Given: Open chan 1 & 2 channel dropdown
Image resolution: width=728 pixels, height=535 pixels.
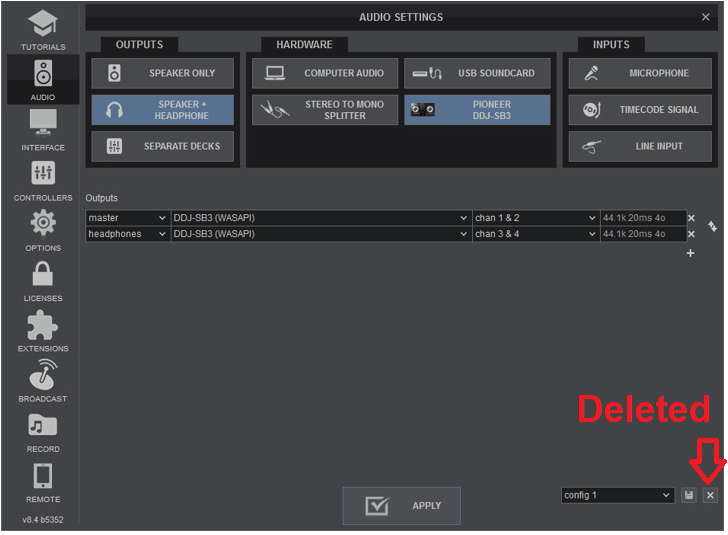Looking at the screenshot, I should tap(535, 218).
